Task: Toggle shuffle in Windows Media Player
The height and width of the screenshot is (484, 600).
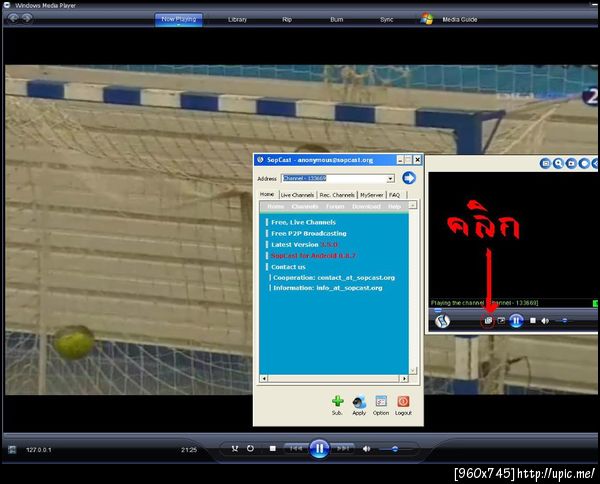Action: click(235, 448)
